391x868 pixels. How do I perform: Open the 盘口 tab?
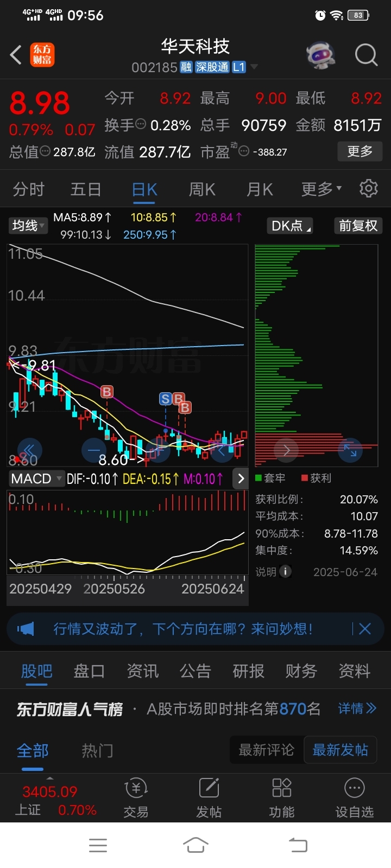[89, 671]
